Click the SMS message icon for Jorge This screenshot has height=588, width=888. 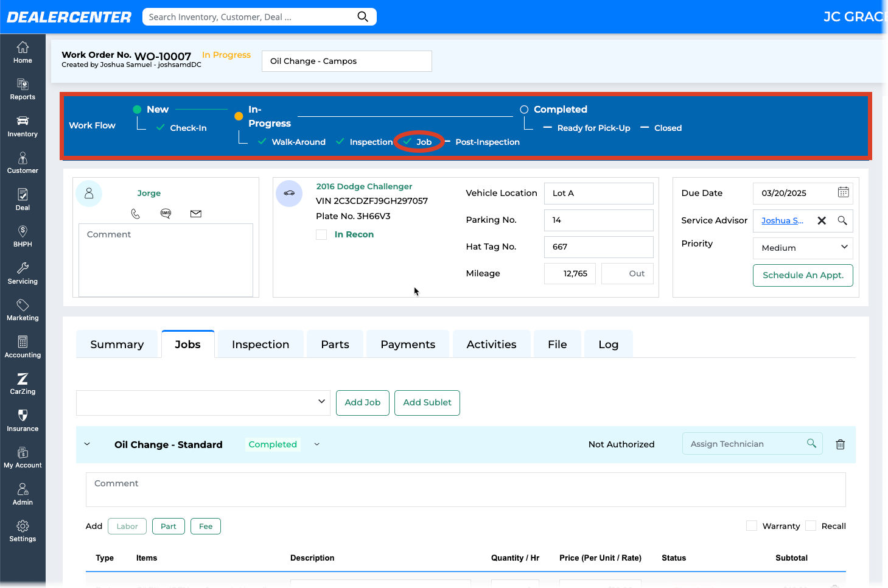(166, 213)
